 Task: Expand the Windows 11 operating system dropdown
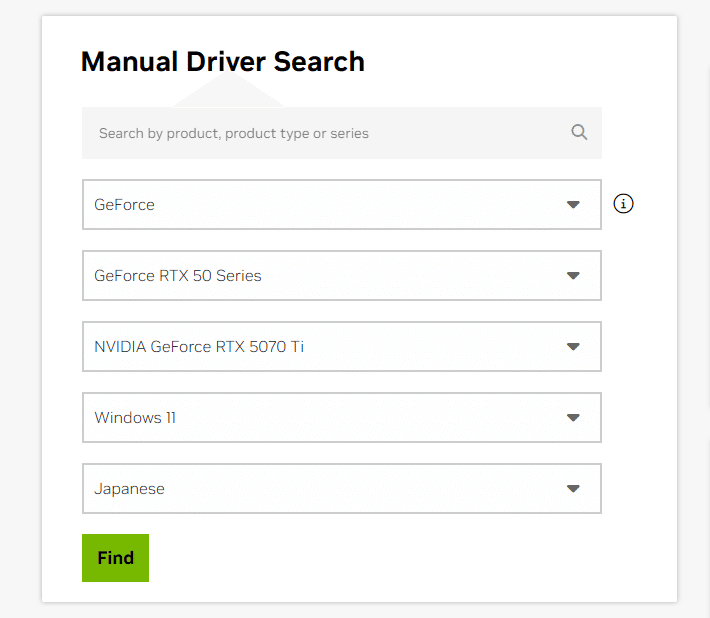pyautogui.click(x=341, y=418)
